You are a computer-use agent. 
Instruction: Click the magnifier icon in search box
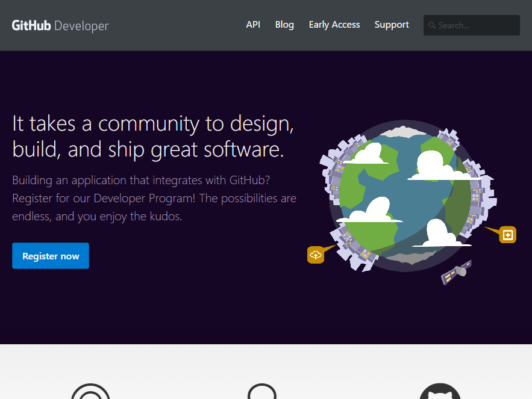pyautogui.click(x=432, y=25)
